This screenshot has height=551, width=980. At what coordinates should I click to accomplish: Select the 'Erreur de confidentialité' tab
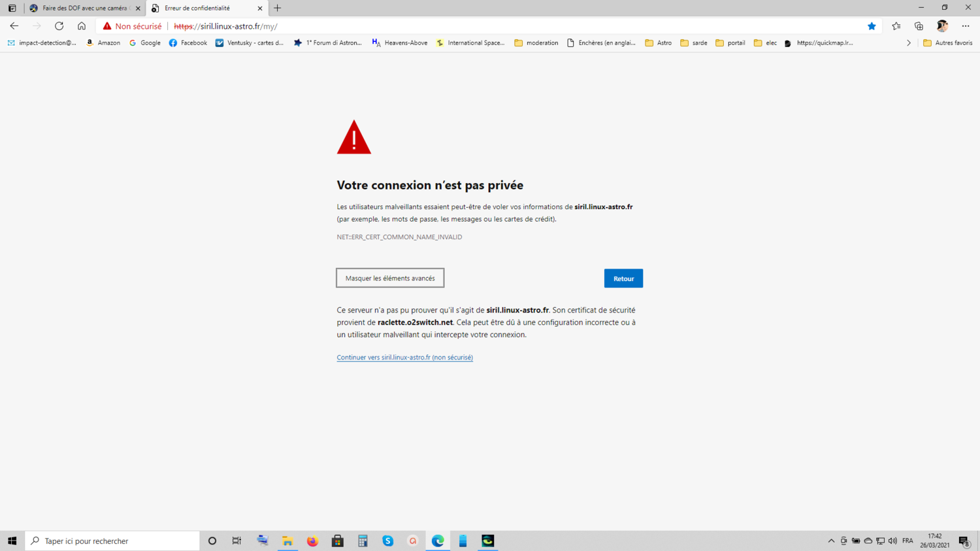(x=196, y=8)
